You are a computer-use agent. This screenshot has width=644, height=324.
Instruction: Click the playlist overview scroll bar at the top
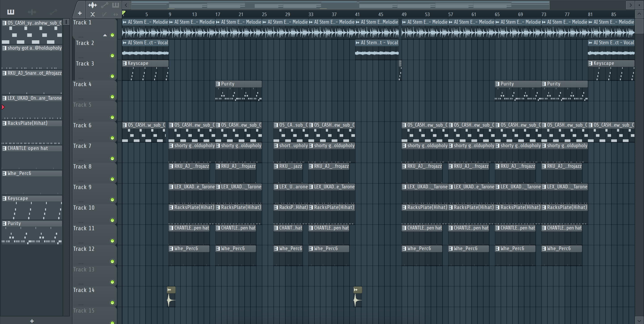tap(340, 5)
